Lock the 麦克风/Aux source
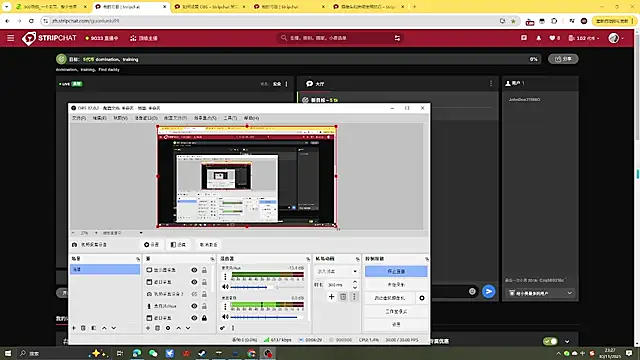This screenshot has width=640, height=360. click(x=204, y=306)
